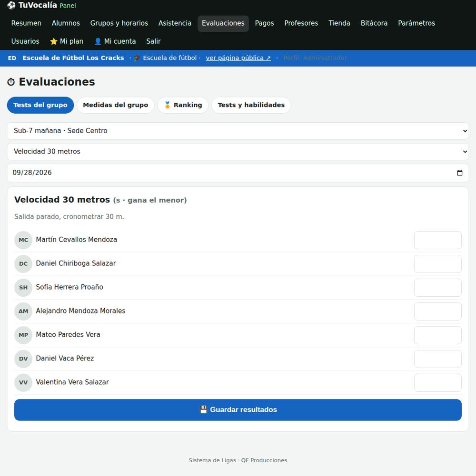The height and width of the screenshot is (476, 476).
Task: Open Grupos y horarios
Action: [x=119, y=23]
